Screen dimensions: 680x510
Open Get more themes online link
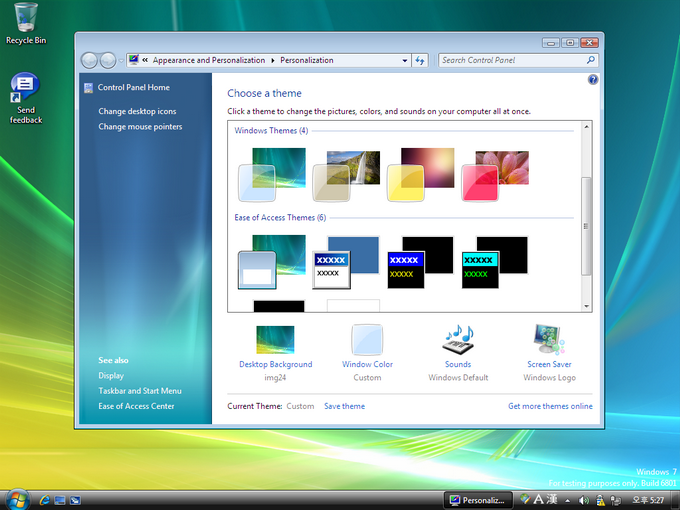tap(550, 406)
